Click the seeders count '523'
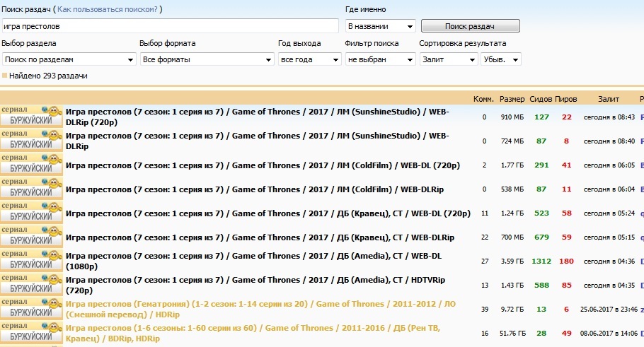The image size is (644, 347). 541,213
